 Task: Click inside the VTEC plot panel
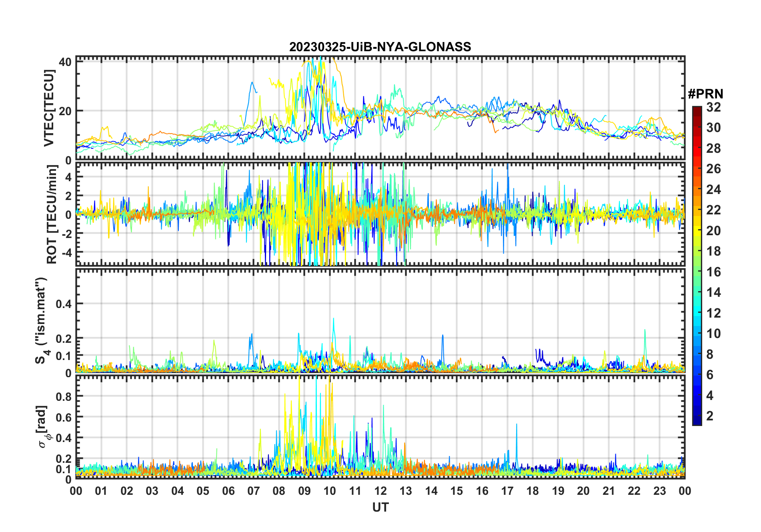click(x=380, y=108)
